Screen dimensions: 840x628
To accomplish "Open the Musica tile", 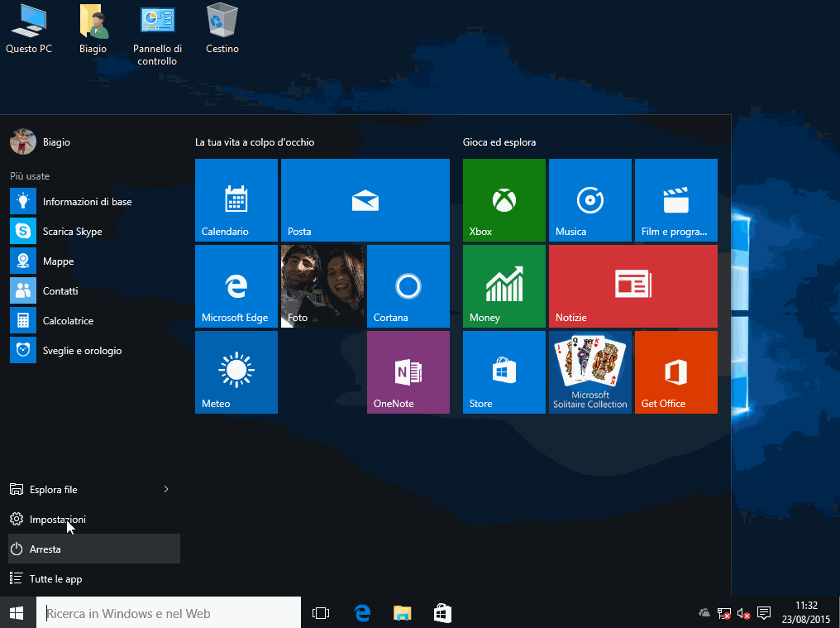I will tap(589, 200).
